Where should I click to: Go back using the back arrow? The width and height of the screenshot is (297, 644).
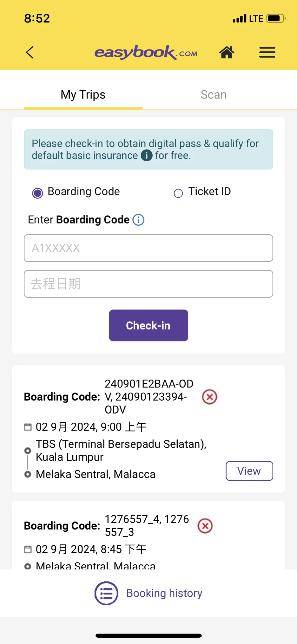[x=30, y=52]
